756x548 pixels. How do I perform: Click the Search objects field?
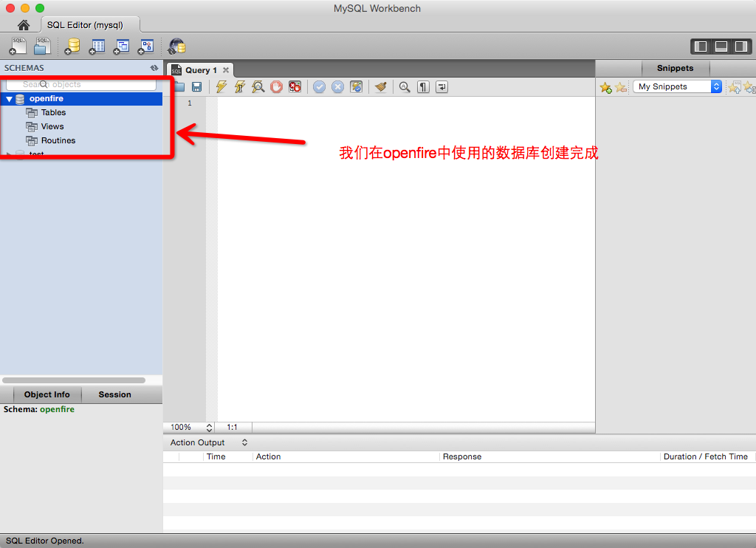(x=81, y=84)
